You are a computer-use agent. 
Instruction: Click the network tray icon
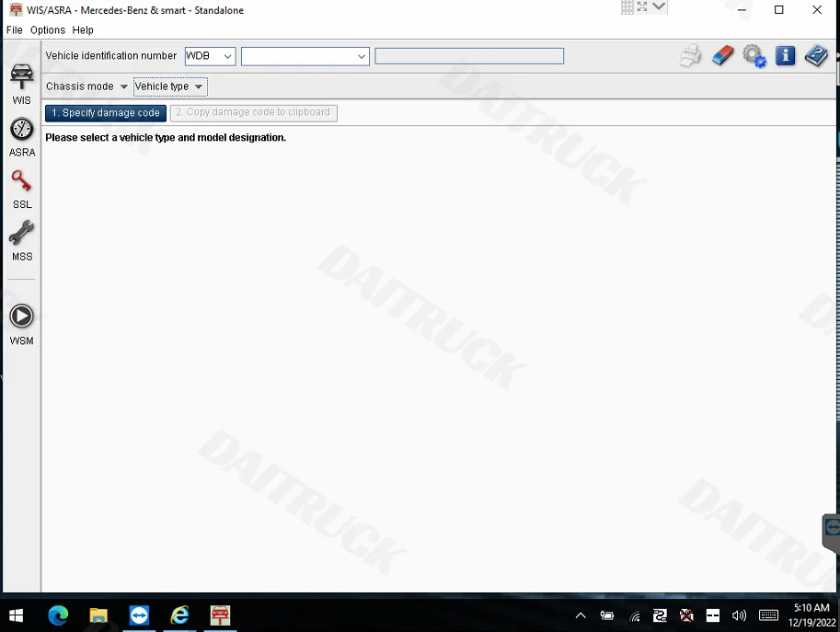point(635,616)
